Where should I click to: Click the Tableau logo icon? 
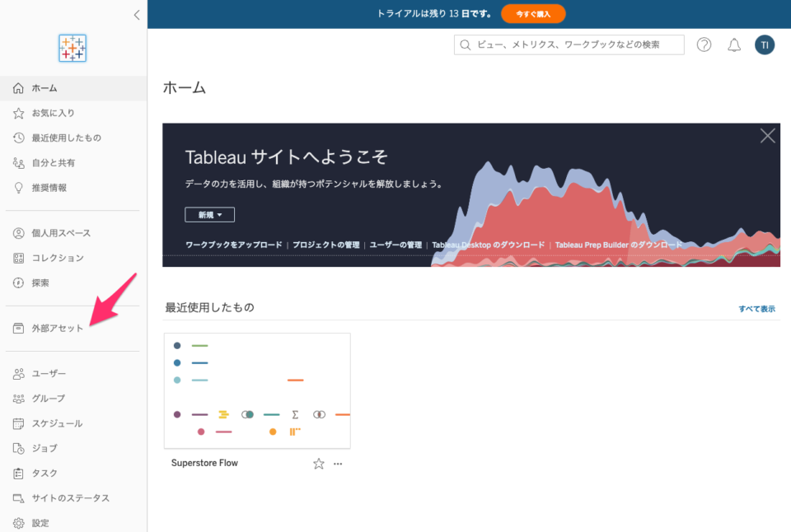coord(73,49)
